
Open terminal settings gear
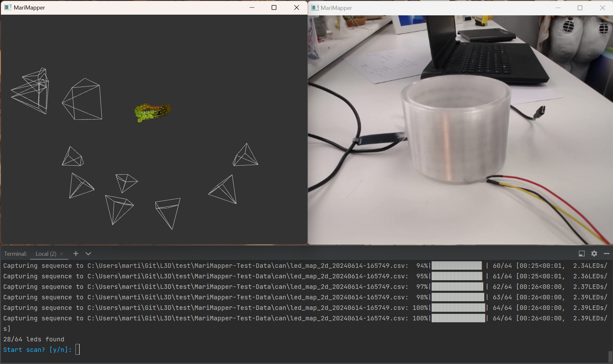[594, 253]
